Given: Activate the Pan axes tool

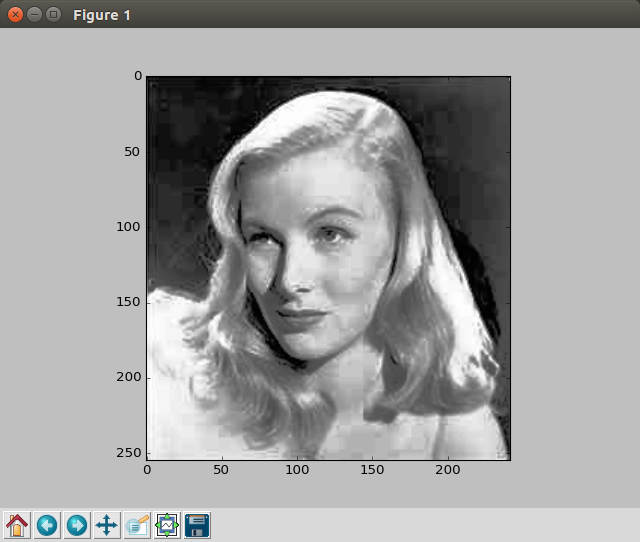Looking at the screenshot, I should pos(107,525).
